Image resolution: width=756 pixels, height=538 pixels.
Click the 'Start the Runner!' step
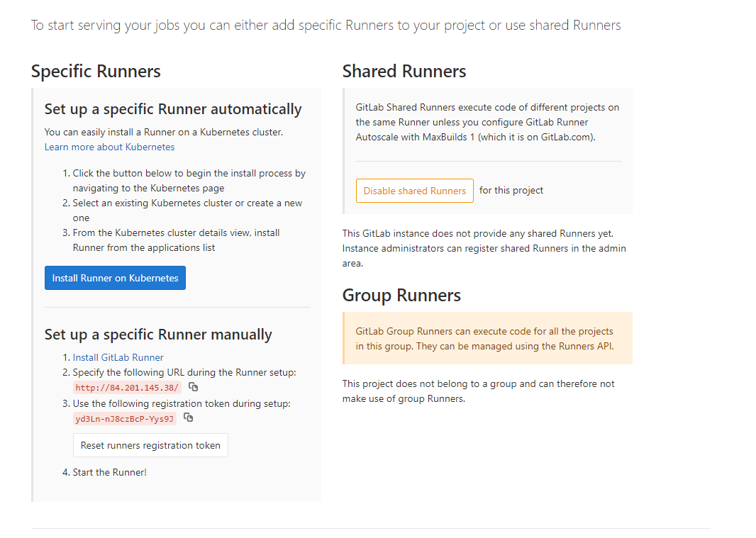coord(109,472)
